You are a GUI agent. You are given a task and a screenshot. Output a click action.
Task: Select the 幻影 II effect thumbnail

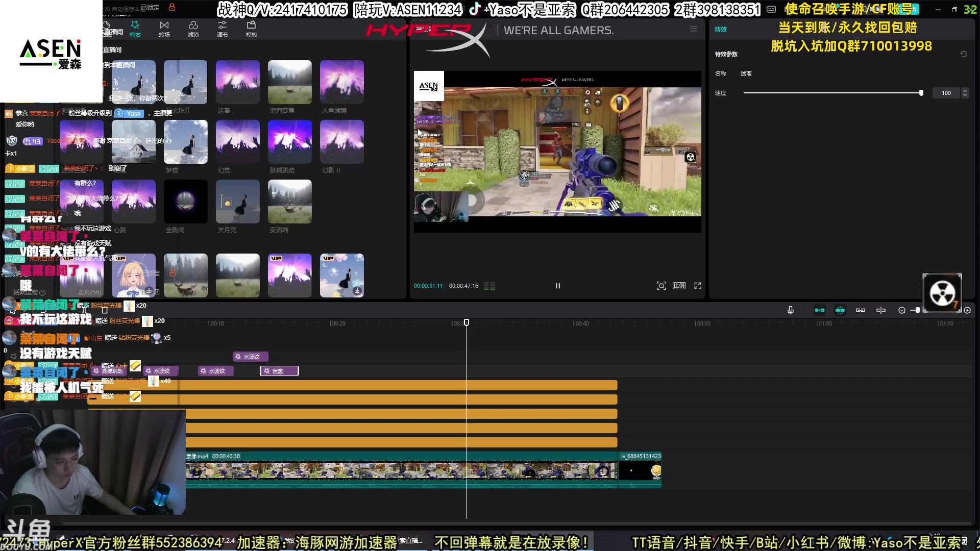pos(342,142)
